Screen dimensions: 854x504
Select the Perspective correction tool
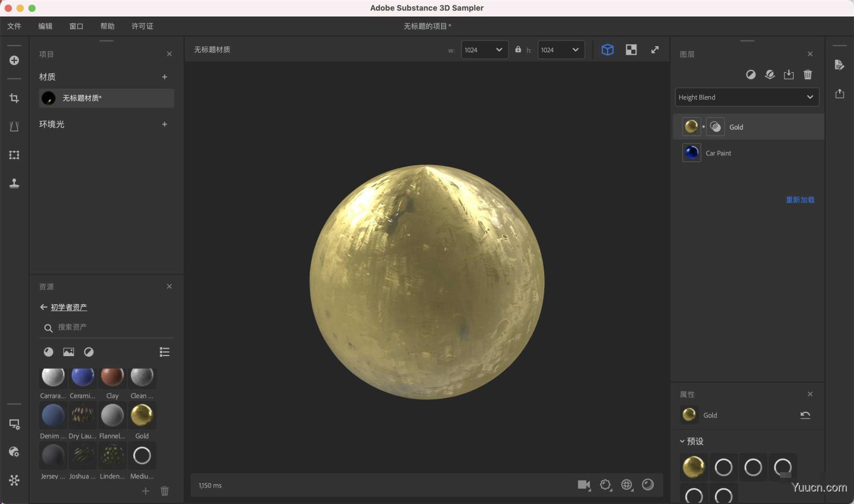pyautogui.click(x=14, y=126)
